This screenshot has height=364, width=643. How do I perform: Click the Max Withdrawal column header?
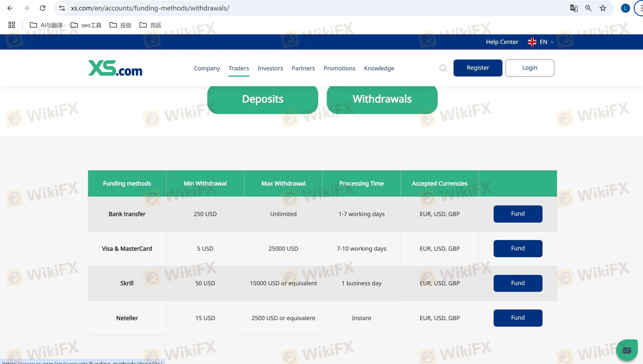[x=283, y=183]
